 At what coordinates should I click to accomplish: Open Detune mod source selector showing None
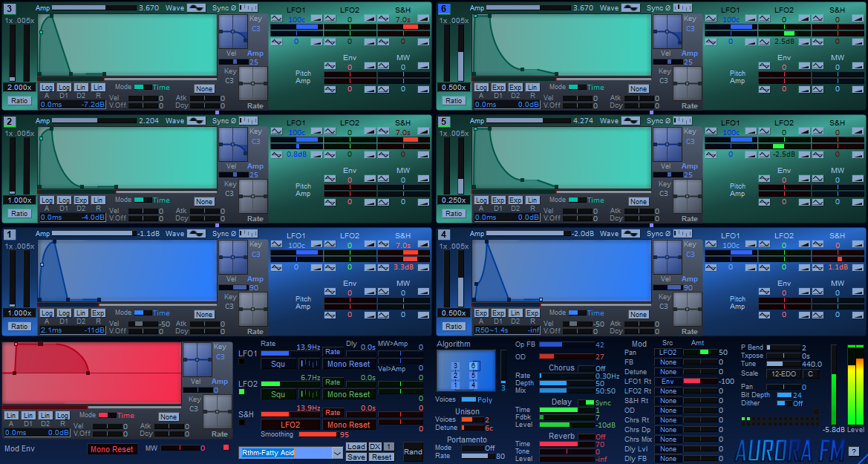pyautogui.click(x=668, y=371)
